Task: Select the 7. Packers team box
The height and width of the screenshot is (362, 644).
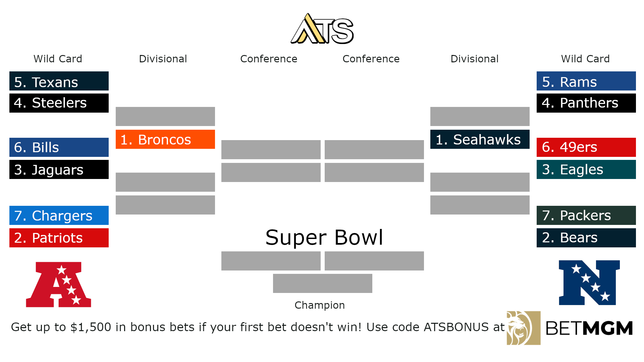Action: tap(586, 215)
